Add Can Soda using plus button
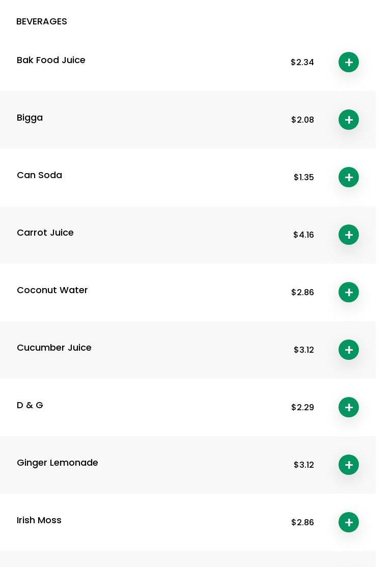This screenshot has width=392, height=567. (x=349, y=177)
